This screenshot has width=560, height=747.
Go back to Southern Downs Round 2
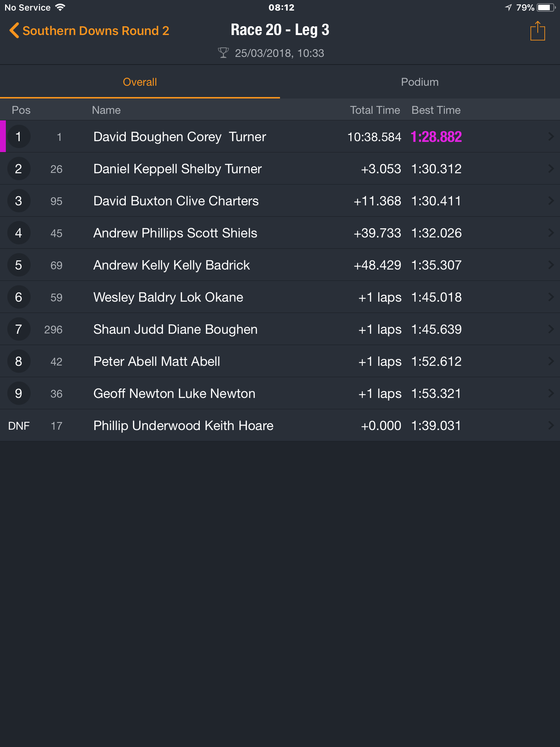pos(96,31)
